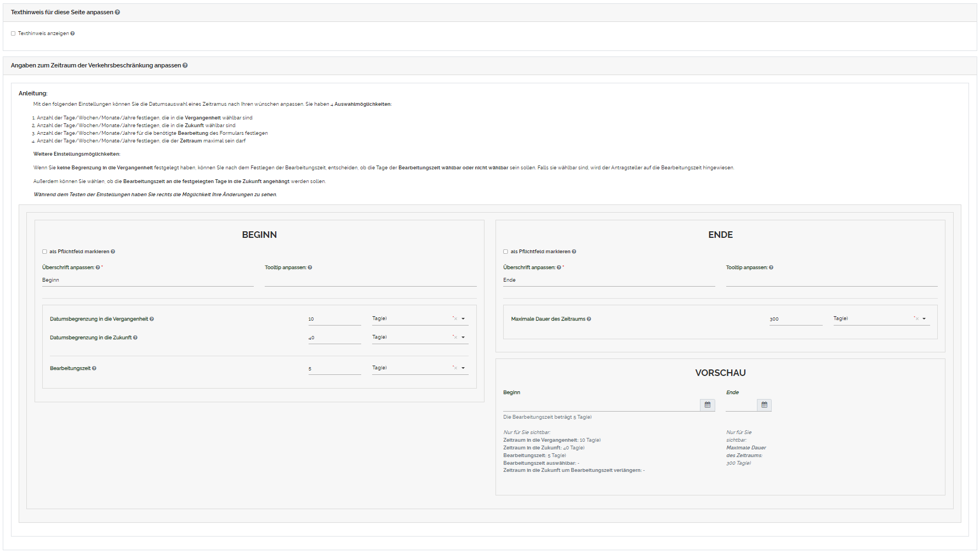Open unit dropdown for Maximale Dauer des Zeitraums
The image size is (980, 553).
coord(924,318)
